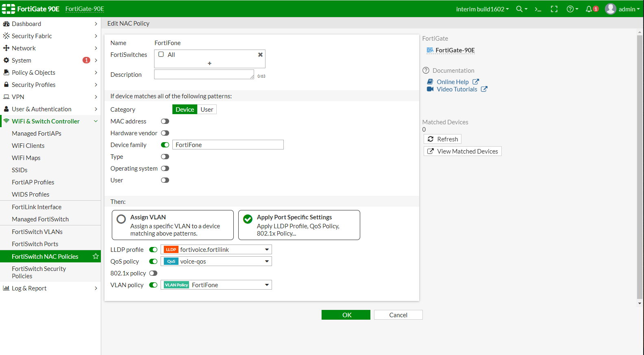Enable the User pattern toggle
Image resolution: width=644 pixels, height=355 pixels.
coord(165,180)
